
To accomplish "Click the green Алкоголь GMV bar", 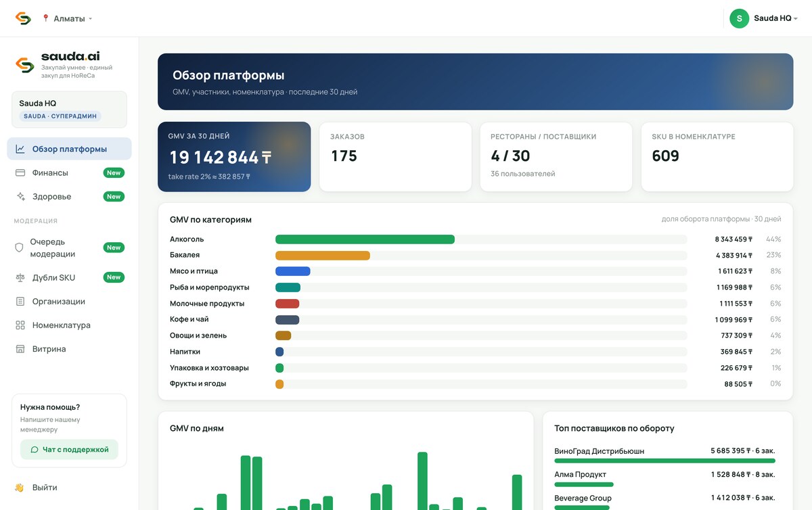I will (x=365, y=239).
